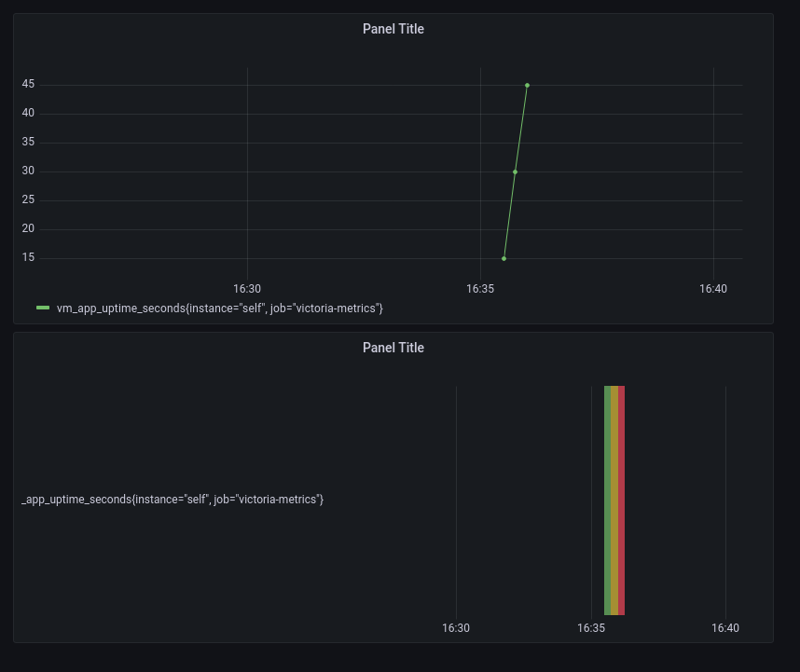Click the _app_uptime_seconds label in bottom panel
This screenshot has width=800, height=672.
(172, 500)
